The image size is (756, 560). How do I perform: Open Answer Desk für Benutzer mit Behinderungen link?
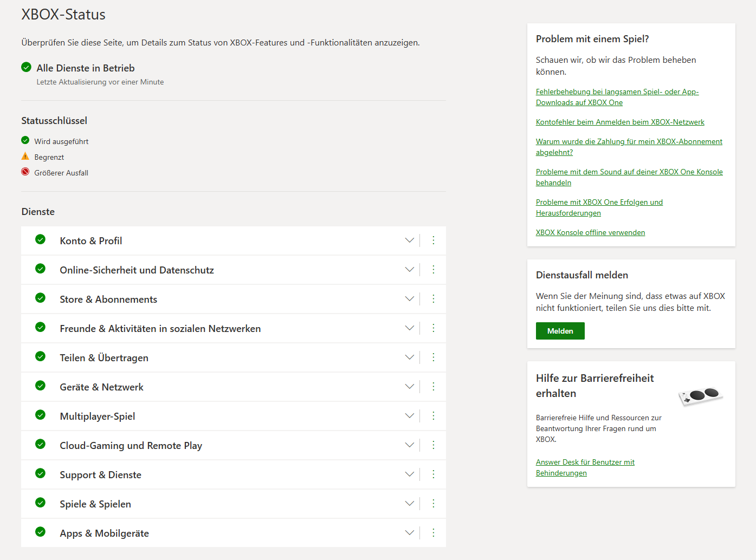click(x=585, y=467)
